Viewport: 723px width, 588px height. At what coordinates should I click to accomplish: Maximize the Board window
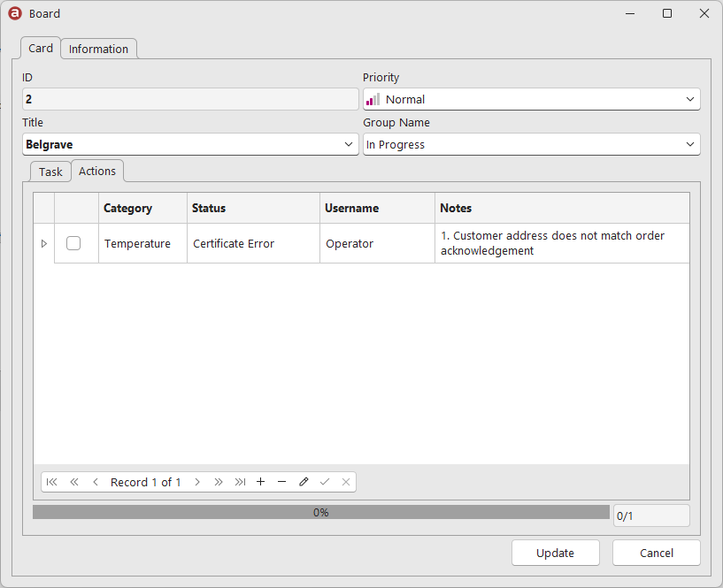667,13
